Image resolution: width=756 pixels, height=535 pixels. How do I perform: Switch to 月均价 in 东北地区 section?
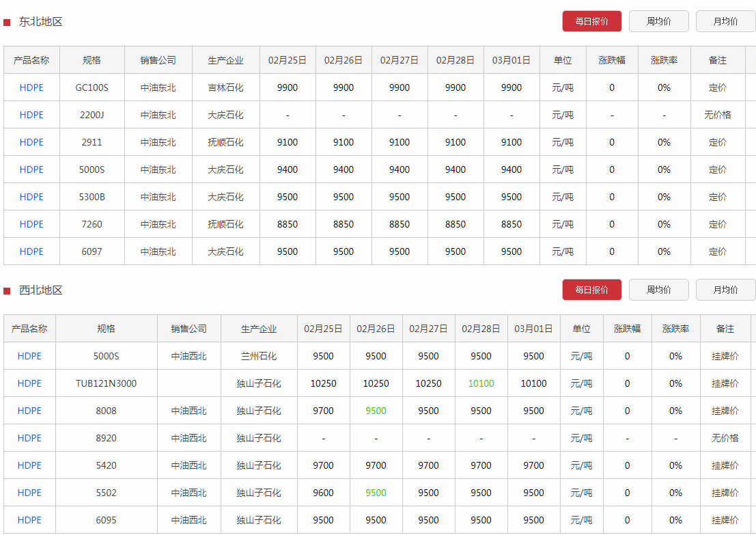(726, 21)
